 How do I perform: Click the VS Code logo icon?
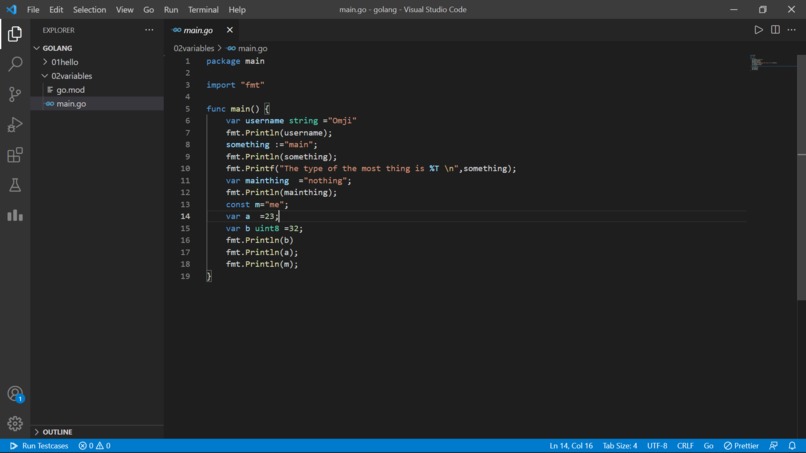pyautogui.click(x=11, y=9)
